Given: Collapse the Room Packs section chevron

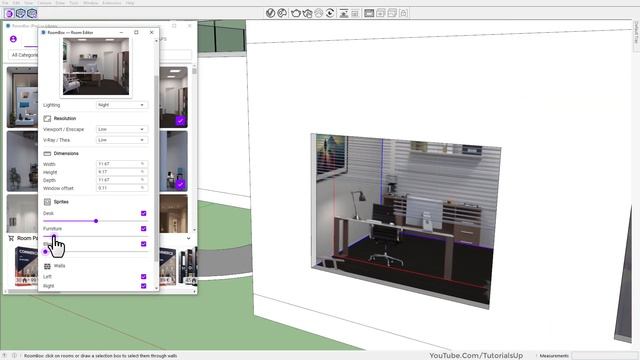Looking at the screenshot, I should point(189,238).
